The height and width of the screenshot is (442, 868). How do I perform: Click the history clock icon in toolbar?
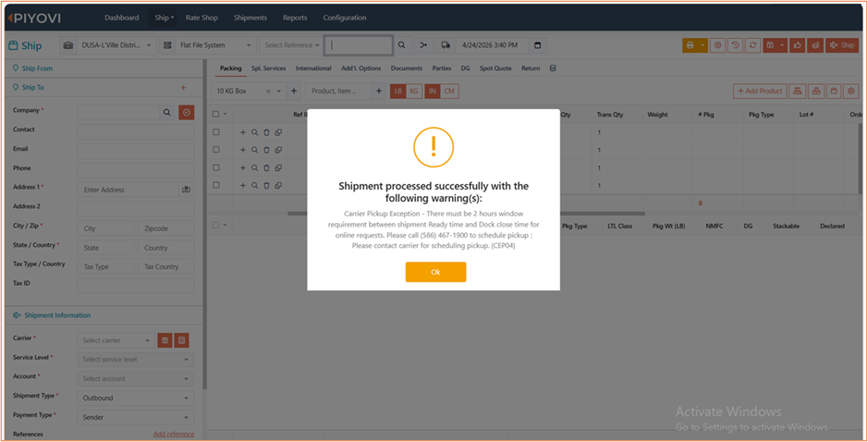pos(735,45)
